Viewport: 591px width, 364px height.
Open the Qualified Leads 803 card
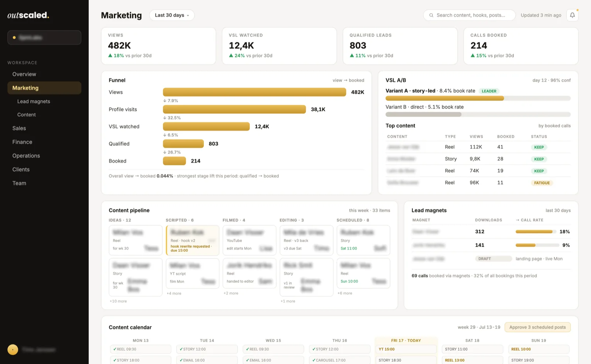tap(400, 46)
